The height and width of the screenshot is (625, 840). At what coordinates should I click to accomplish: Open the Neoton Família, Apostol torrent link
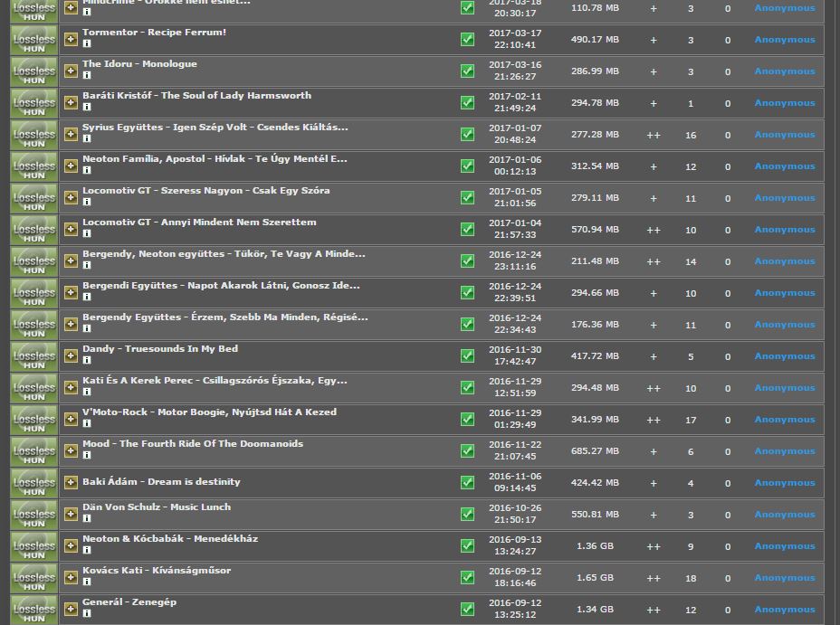(x=215, y=159)
